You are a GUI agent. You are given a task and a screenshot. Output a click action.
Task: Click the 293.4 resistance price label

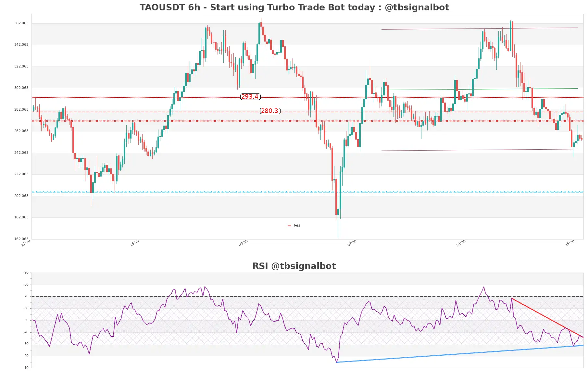tap(250, 97)
